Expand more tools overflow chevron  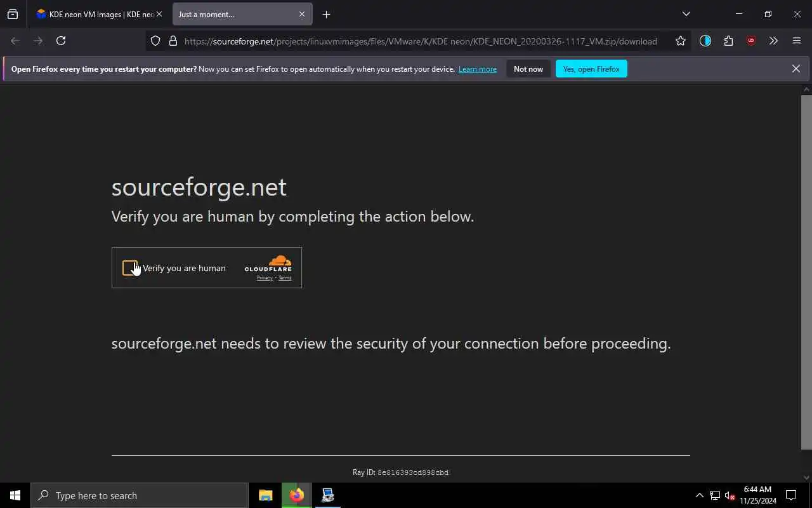pos(773,41)
